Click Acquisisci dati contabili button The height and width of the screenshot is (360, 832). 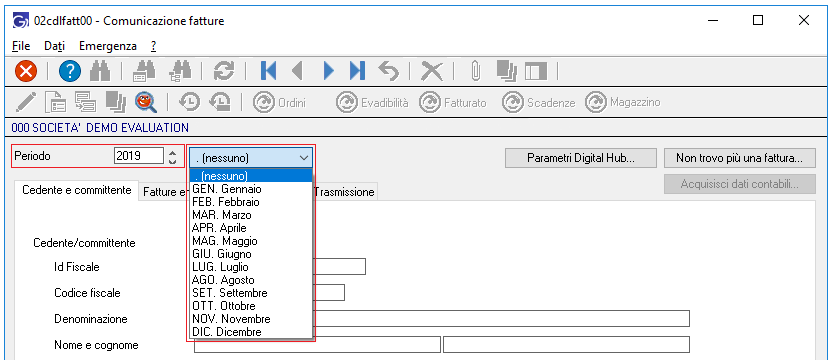click(x=739, y=184)
